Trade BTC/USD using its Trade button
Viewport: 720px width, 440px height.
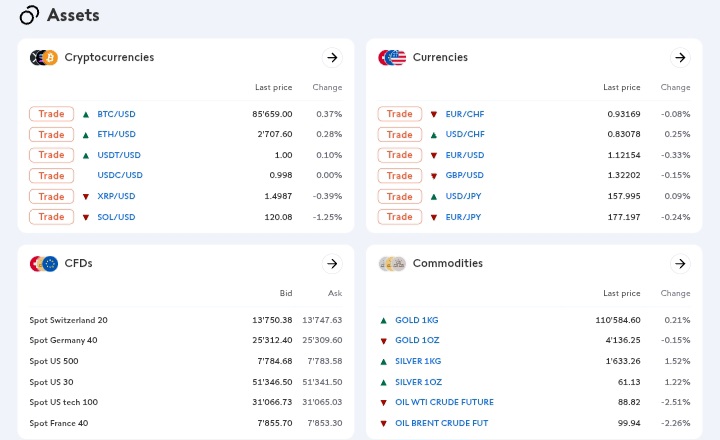tap(51, 114)
